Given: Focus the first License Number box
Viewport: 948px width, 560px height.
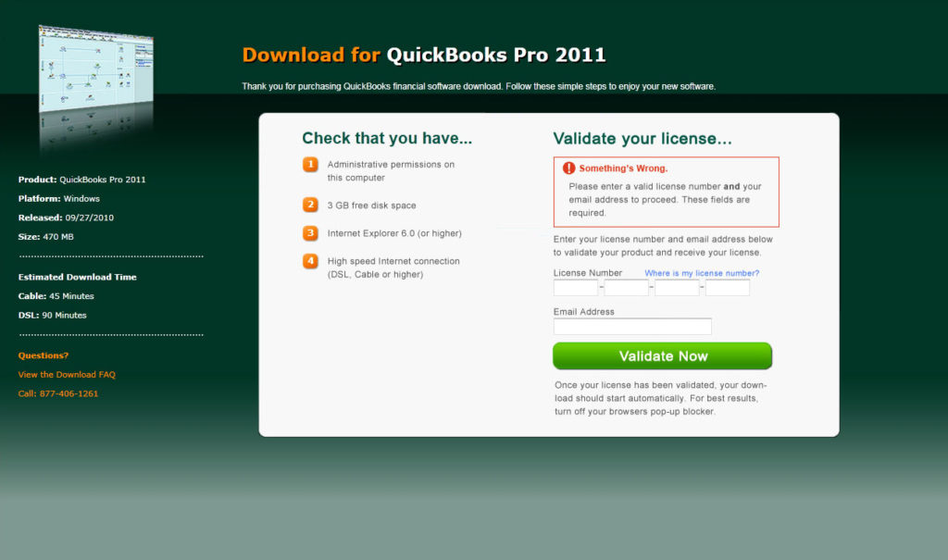Looking at the screenshot, I should (576, 288).
